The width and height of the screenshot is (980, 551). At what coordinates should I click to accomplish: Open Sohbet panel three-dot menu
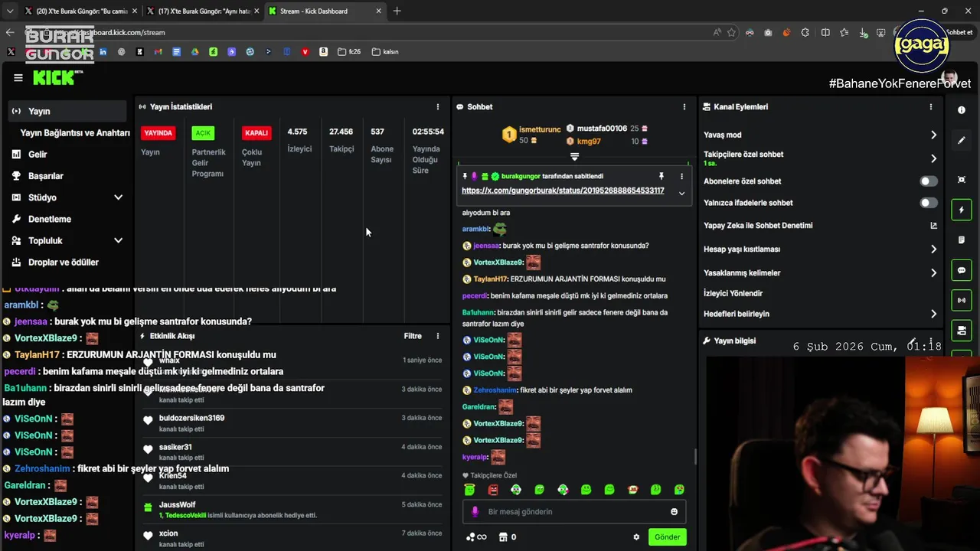pos(684,107)
